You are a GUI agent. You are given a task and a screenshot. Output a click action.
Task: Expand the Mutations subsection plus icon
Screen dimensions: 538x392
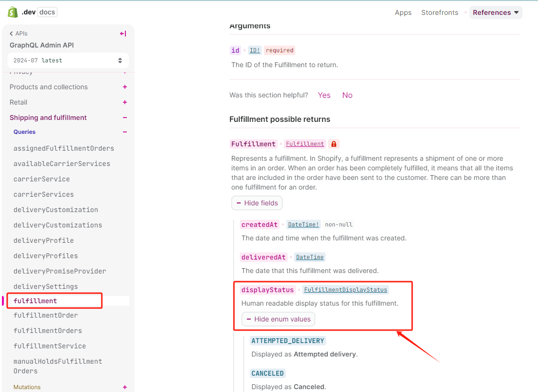coord(125,387)
